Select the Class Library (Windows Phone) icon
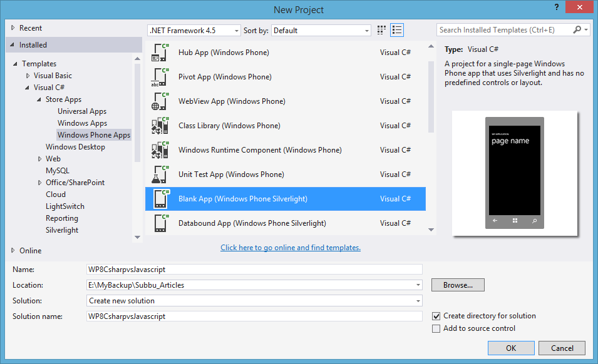Viewport: 598px width, 364px height. pyautogui.click(x=160, y=125)
